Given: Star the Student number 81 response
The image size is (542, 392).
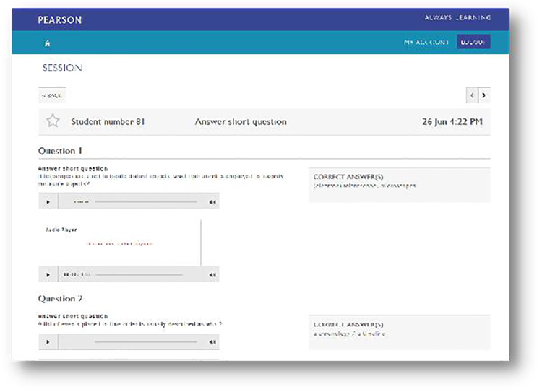Looking at the screenshot, I should (53, 121).
